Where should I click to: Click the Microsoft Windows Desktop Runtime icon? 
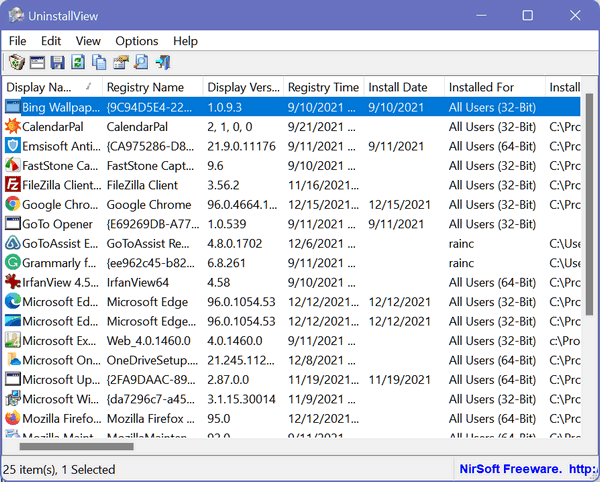13,399
